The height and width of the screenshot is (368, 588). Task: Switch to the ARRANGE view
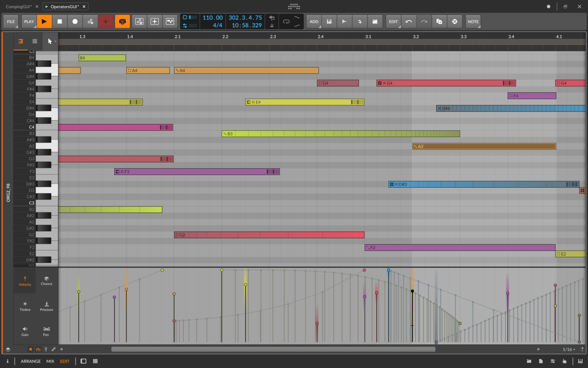click(x=30, y=361)
